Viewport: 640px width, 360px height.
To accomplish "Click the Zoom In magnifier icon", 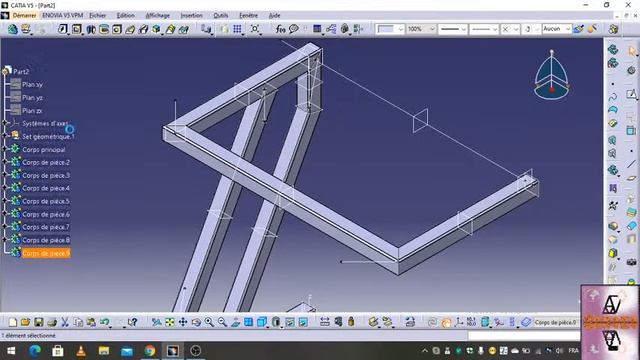I will (209, 322).
